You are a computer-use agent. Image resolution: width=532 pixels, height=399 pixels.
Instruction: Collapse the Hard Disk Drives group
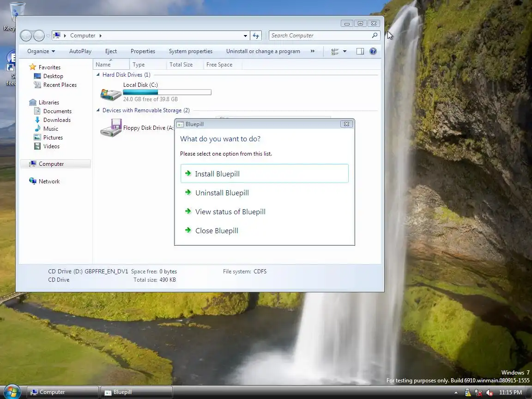coord(98,75)
